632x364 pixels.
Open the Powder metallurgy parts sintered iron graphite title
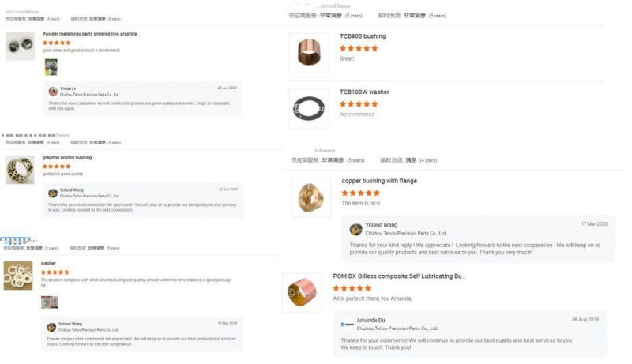92,34
